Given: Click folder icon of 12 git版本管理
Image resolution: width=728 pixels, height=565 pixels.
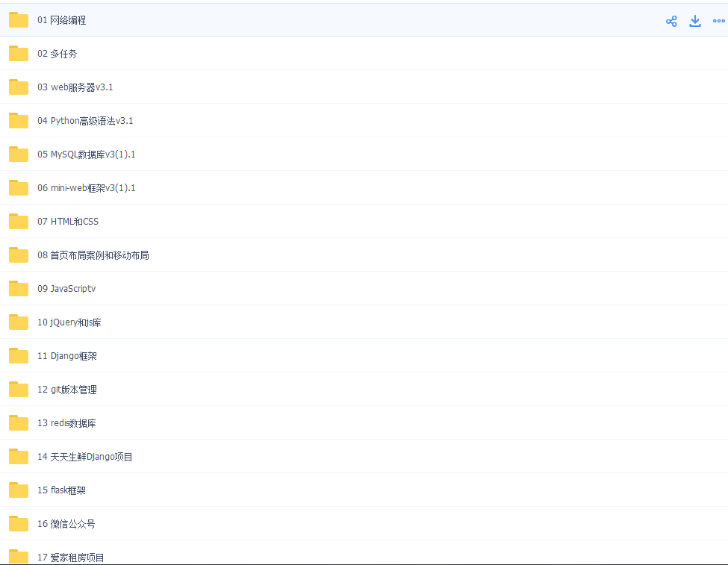Looking at the screenshot, I should [x=19, y=389].
